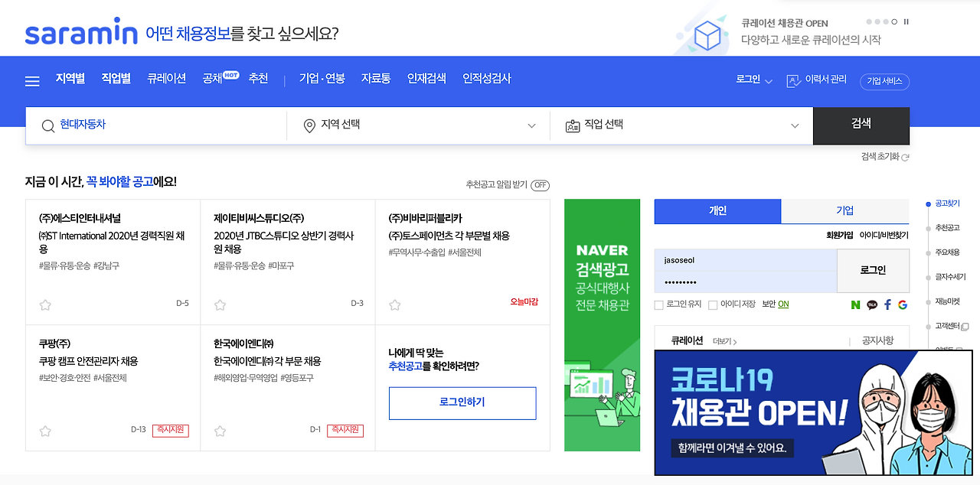Open the 기업·연봉 menu
This screenshot has height=485, width=980.
[322, 79]
